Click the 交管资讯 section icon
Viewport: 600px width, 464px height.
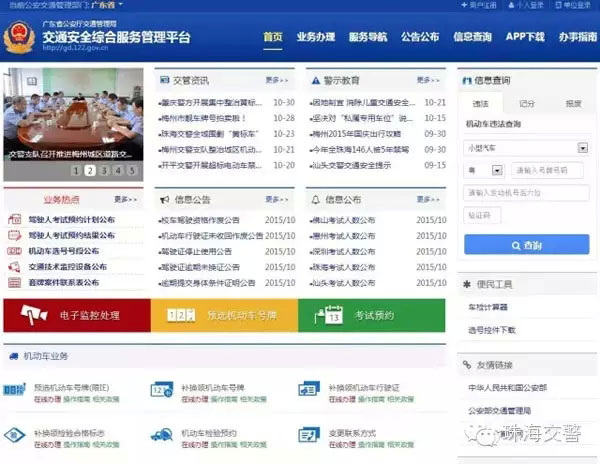(165, 80)
